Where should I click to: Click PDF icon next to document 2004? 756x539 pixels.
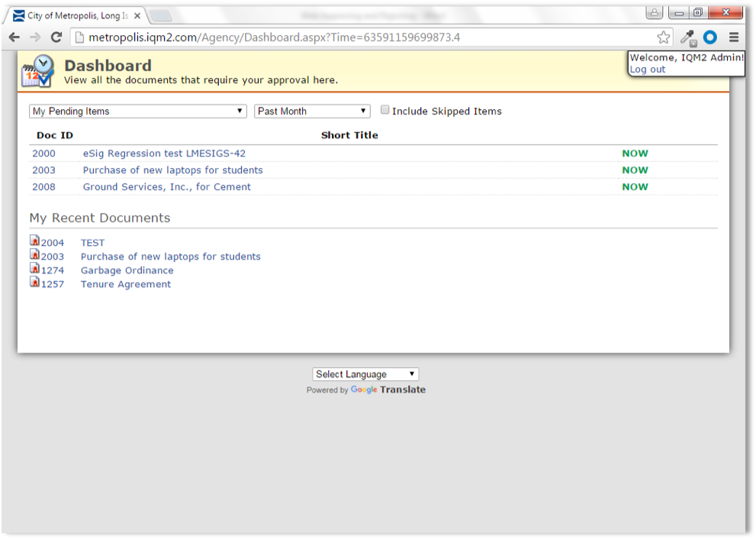35,240
